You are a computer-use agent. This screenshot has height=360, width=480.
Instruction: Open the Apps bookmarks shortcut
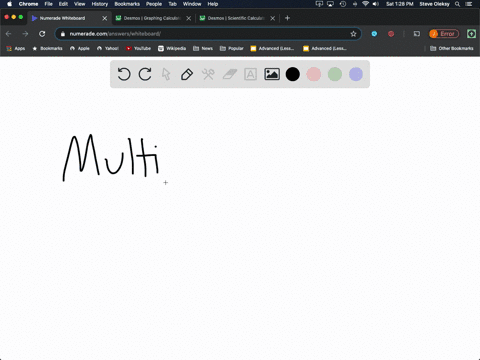[x=16, y=48]
